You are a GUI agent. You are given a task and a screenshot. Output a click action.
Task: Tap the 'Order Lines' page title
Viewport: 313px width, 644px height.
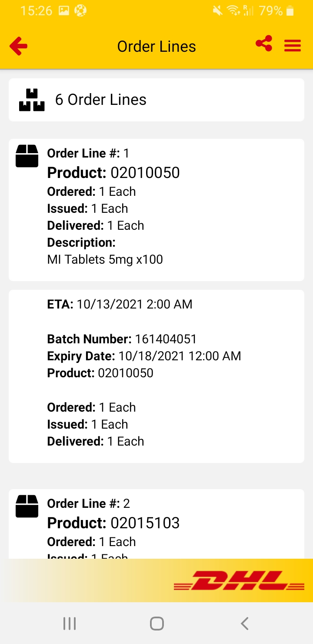click(156, 47)
